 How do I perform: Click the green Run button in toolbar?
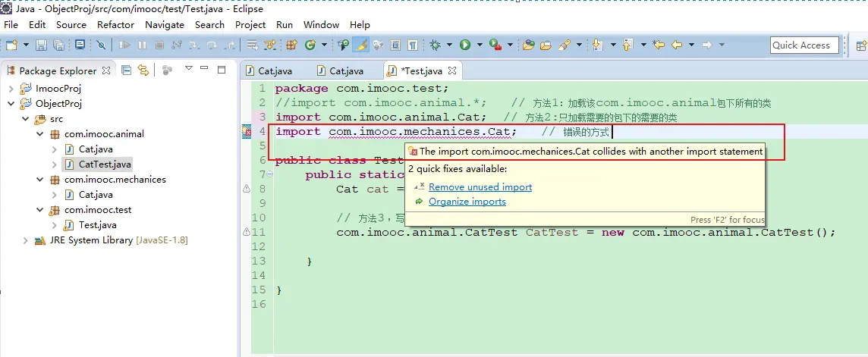pos(464,45)
